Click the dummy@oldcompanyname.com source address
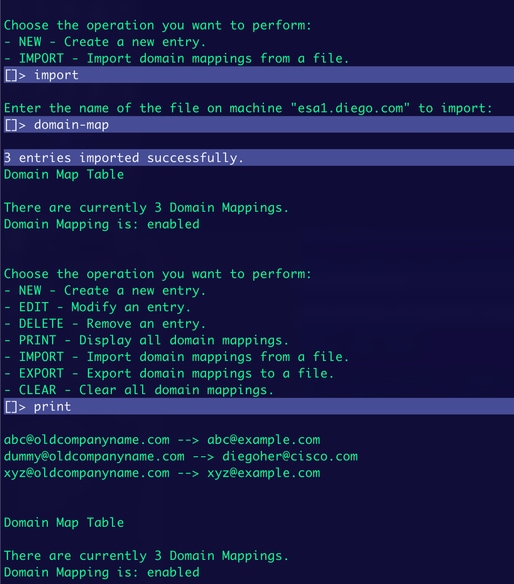514x584 pixels. tap(94, 456)
